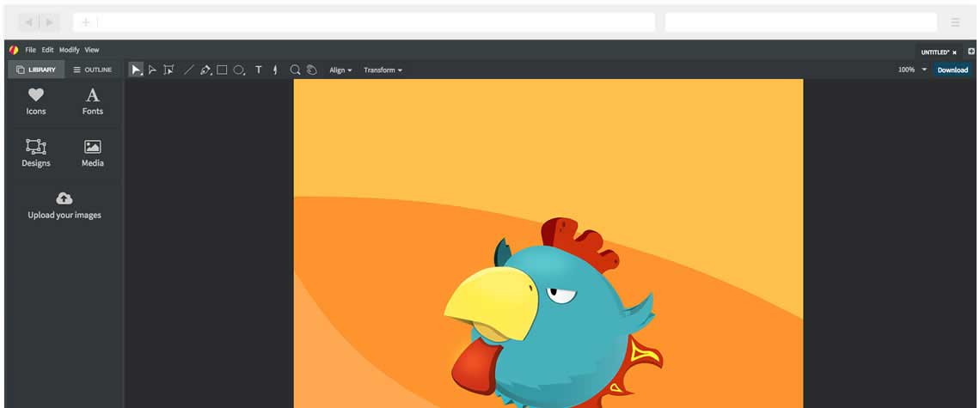Click the browser address bar field
Screen dimensions: 980x408
364,22
